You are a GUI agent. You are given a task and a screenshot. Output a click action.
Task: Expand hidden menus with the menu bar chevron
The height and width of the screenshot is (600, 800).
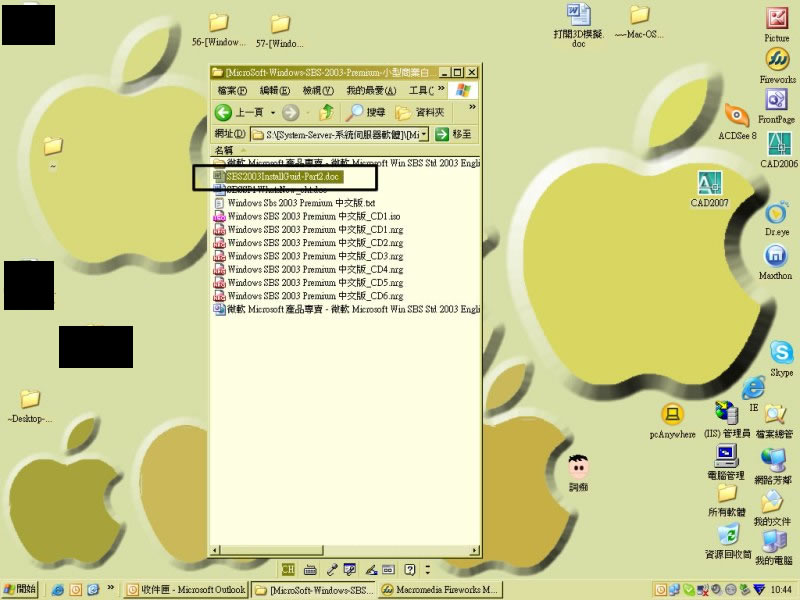click(x=441, y=89)
